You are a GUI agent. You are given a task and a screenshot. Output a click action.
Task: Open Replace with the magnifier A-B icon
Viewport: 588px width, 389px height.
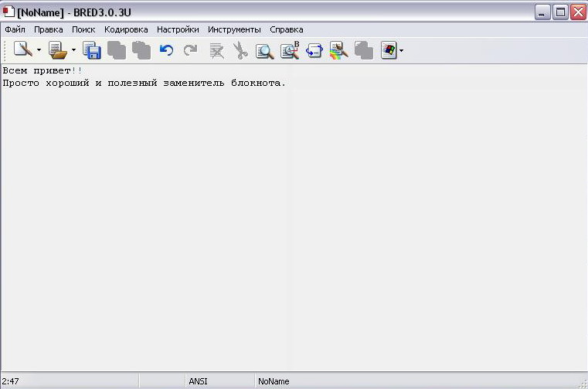click(x=290, y=50)
